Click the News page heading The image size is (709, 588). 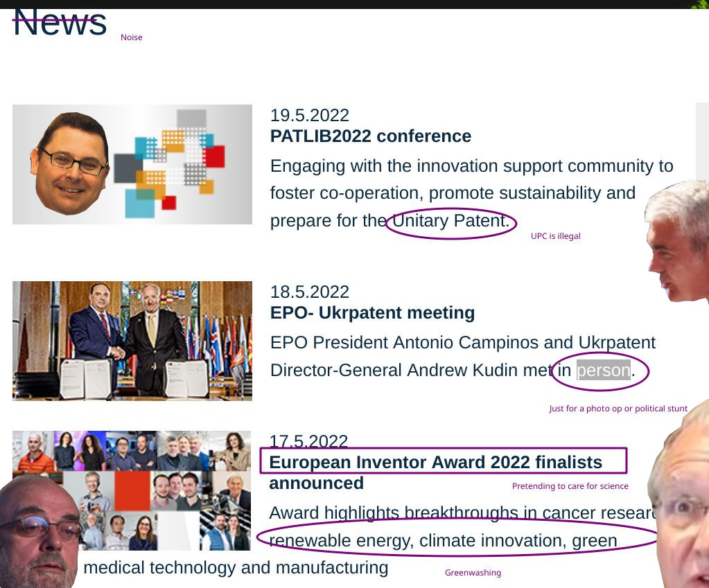point(60,23)
